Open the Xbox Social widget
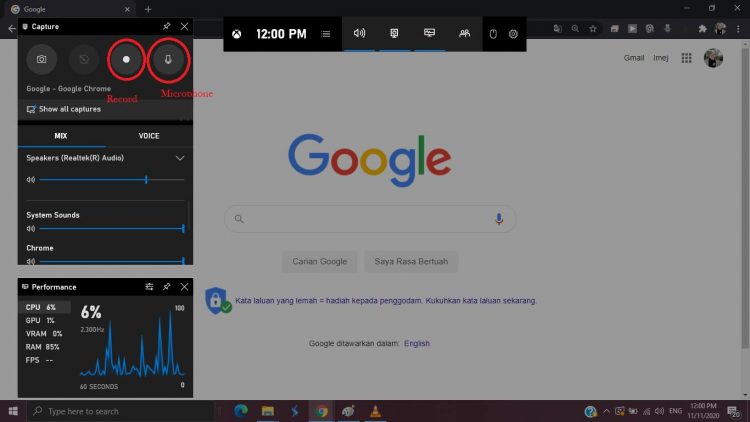Screen dimensions: 750x422 (x=464, y=33)
